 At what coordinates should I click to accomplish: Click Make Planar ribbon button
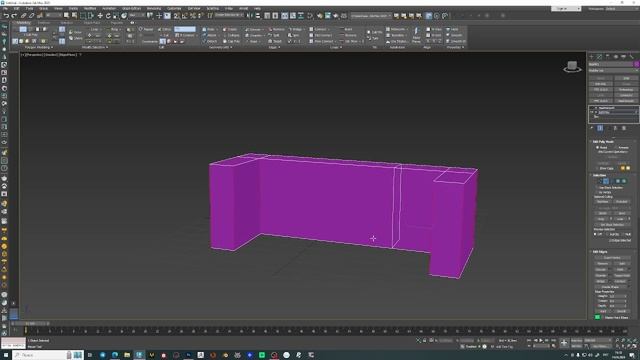(416, 36)
